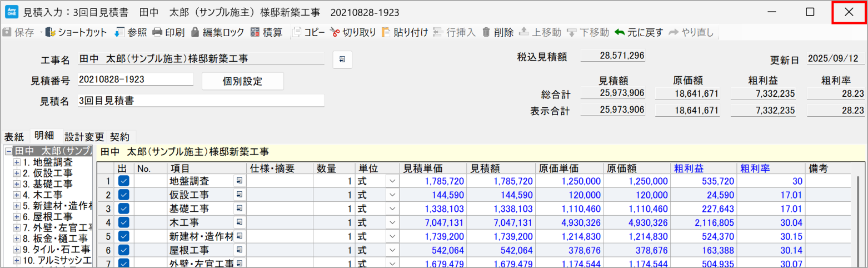
Task: Open the 単位 dropdown for 仮設工事 row
Action: point(392,195)
